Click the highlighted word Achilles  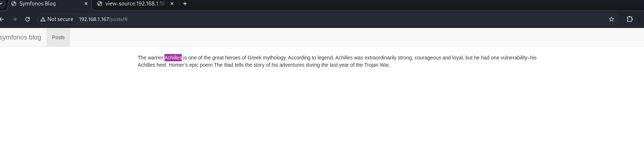pyautogui.click(x=173, y=58)
